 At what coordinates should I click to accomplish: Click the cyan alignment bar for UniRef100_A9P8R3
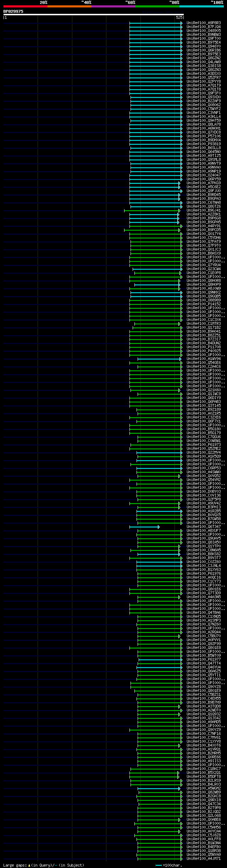coord(156,23)
